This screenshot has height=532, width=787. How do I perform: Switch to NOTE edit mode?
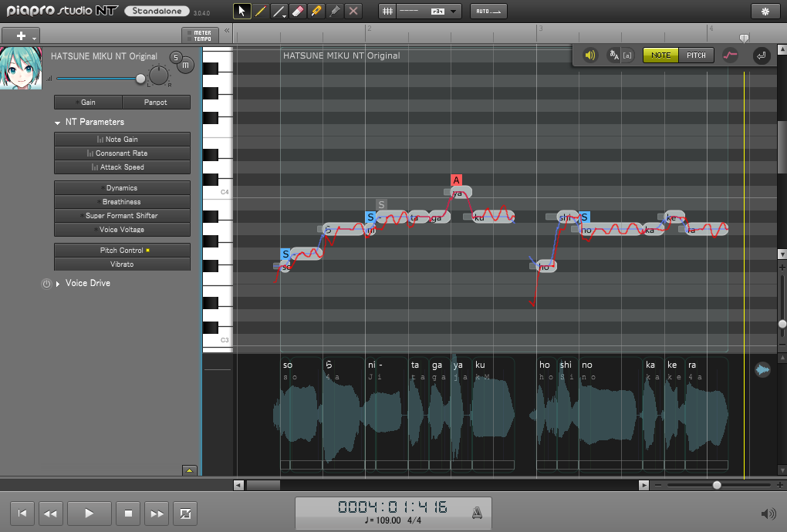coord(660,56)
